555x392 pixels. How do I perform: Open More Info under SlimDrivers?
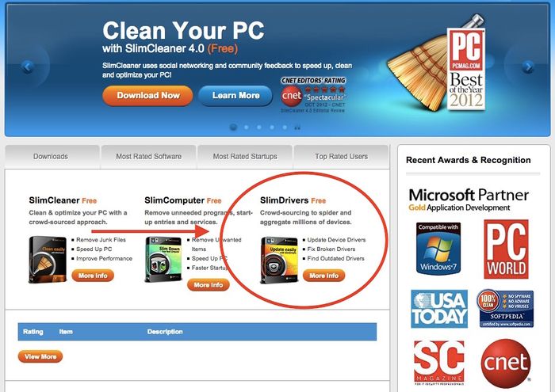click(x=323, y=276)
